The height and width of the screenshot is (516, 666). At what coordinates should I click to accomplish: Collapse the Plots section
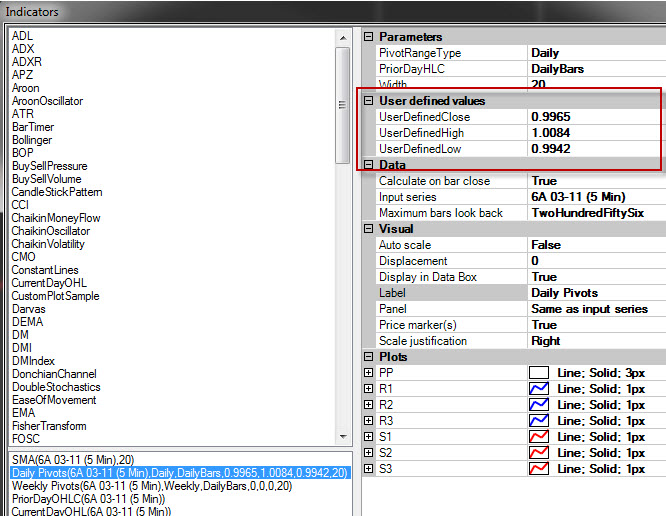coord(369,357)
